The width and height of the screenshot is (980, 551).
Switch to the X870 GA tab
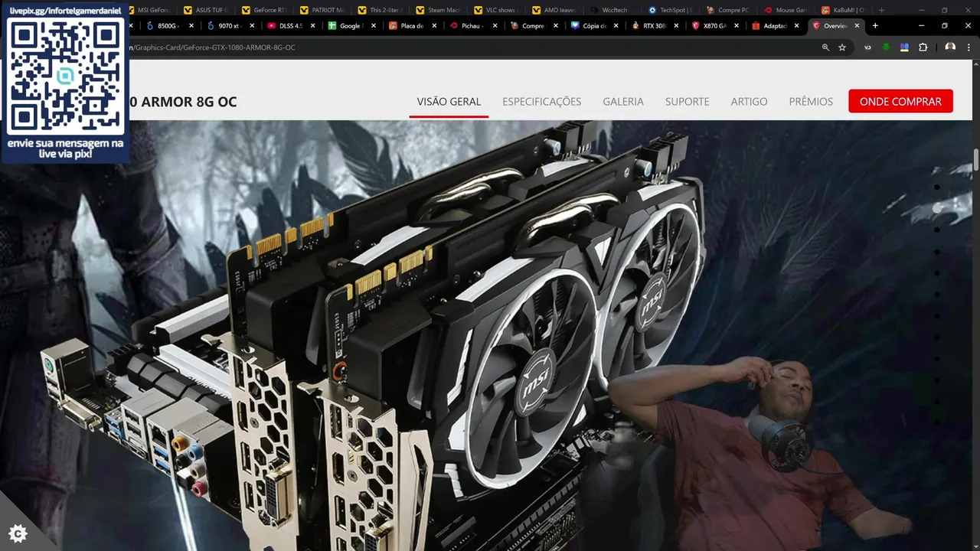click(713, 25)
